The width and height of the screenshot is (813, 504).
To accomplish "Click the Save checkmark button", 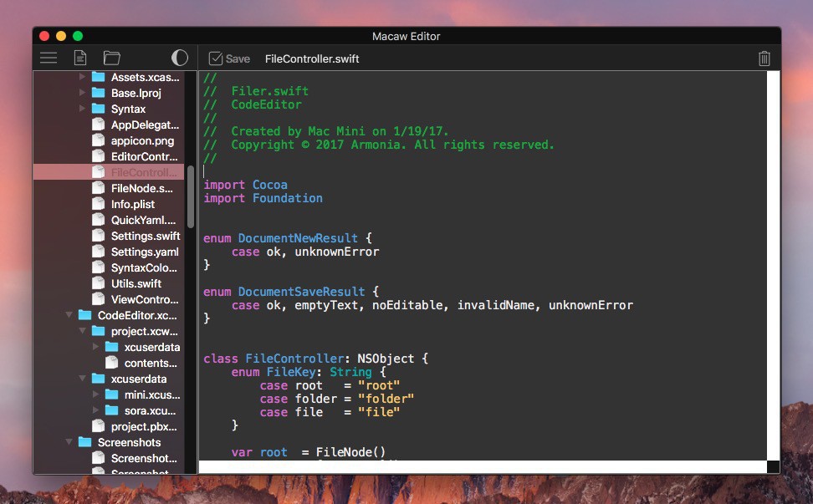I will [229, 59].
